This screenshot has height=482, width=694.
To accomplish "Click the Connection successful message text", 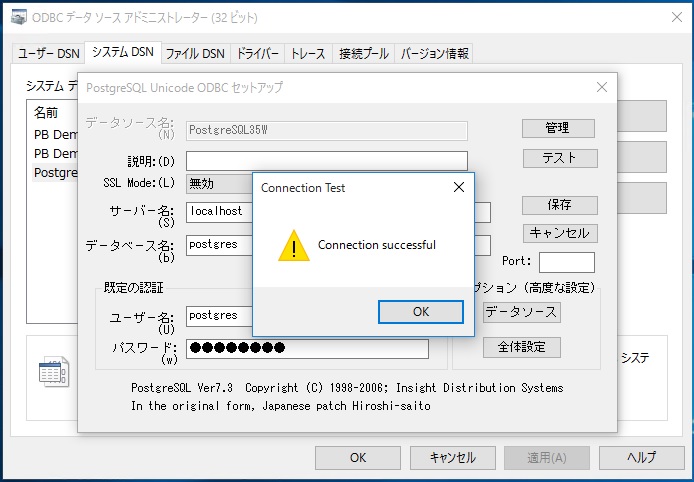I will click(377, 245).
